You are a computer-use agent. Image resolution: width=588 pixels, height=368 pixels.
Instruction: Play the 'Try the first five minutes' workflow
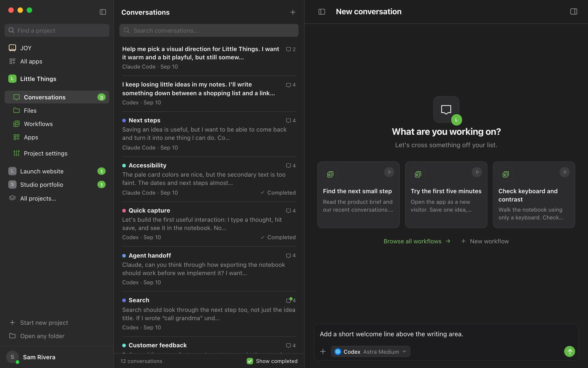pyautogui.click(x=477, y=172)
